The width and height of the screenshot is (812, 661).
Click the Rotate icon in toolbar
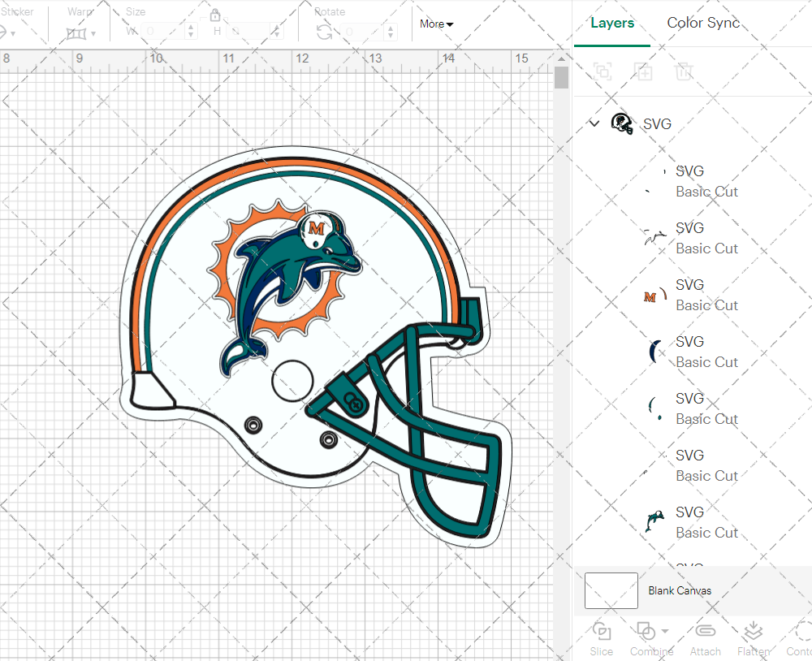click(x=324, y=32)
